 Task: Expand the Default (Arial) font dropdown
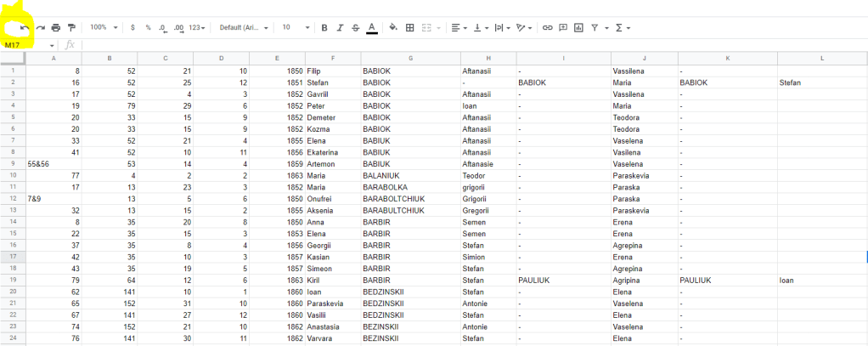coord(244,28)
